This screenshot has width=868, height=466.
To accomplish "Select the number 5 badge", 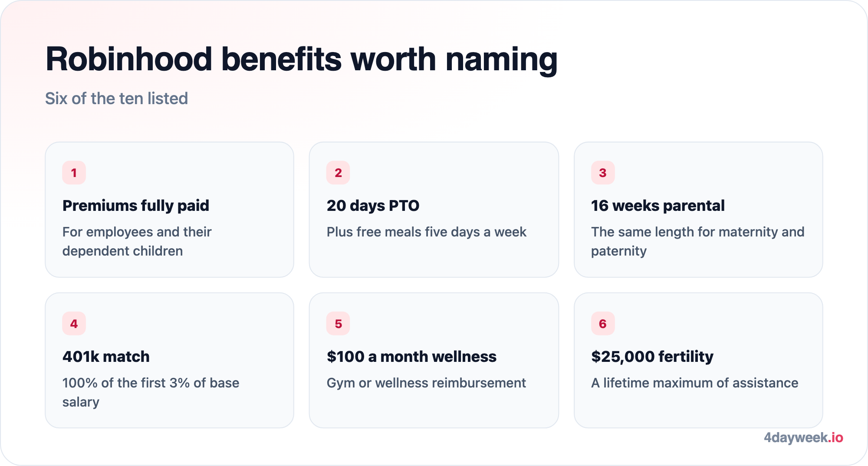I will [338, 324].
